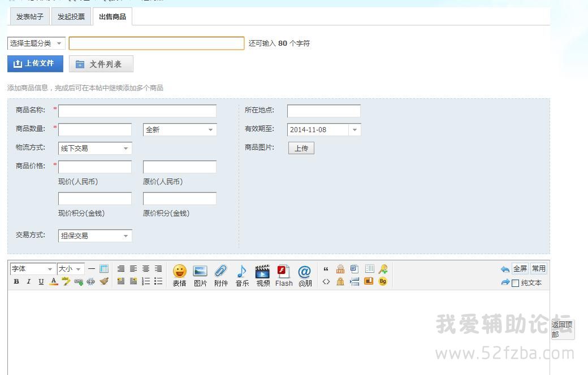Screen dimensions: 588x375
Task: Center align the editor text
Action: pos(146,269)
